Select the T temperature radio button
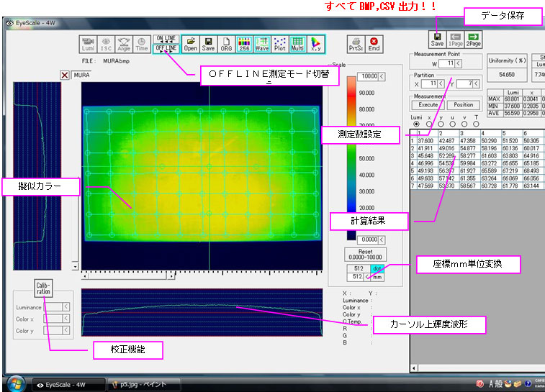Screen dimensions: 545x392 (x=476, y=124)
